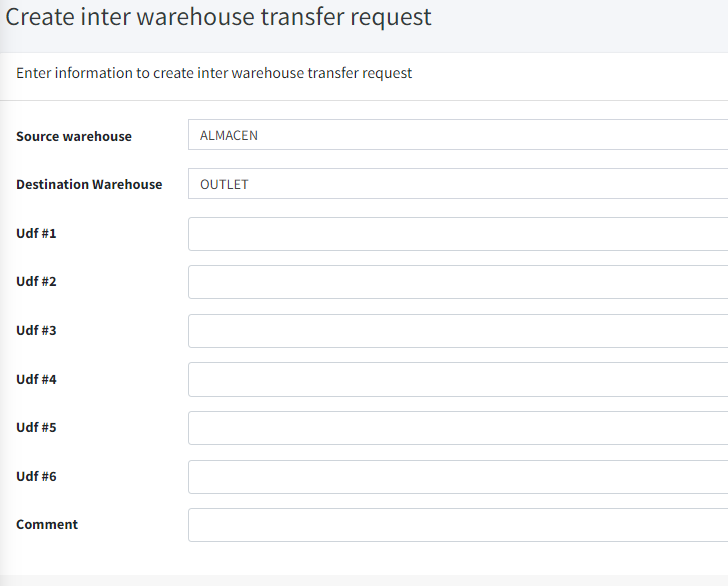Click the Udf #6 entry box
The width and height of the screenshot is (728, 586).
click(x=457, y=476)
